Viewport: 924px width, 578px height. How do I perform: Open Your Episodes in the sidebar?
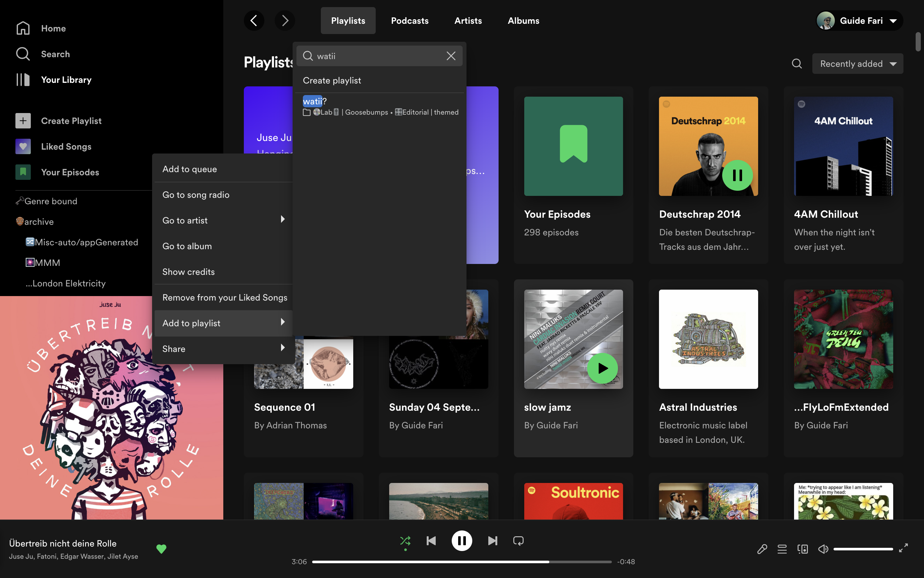click(x=57, y=172)
